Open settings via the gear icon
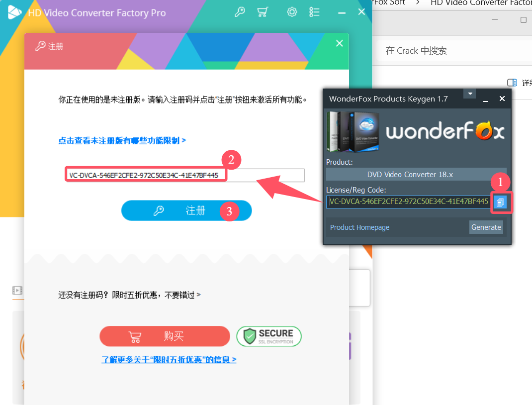This screenshot has height=405, width=532. click(x=292, y=12)
